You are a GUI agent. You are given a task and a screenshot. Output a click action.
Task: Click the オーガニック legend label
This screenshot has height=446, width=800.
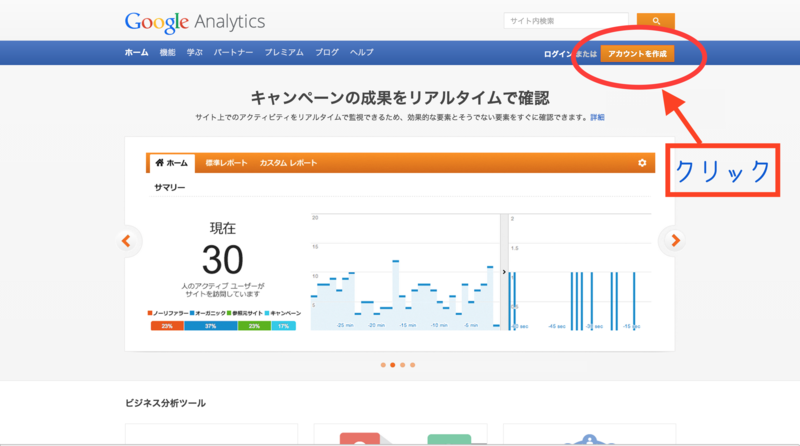pyautogui.click(x=210, y=313)
